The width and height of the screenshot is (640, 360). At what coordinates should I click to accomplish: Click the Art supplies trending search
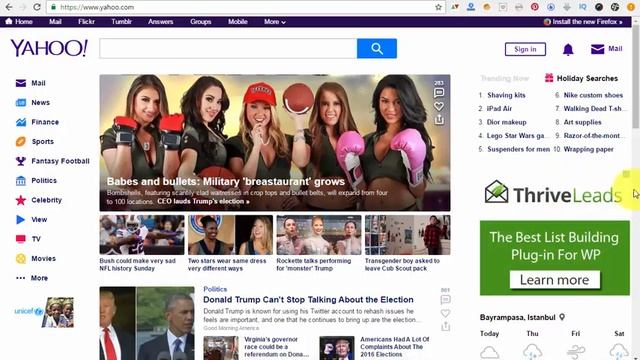point(582,122)
